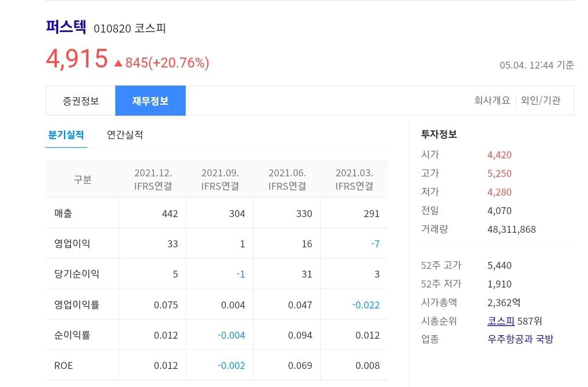Click the 퍼스텍 company name
This screenshot has height=387, width=588.
click(x=66, y=27)
